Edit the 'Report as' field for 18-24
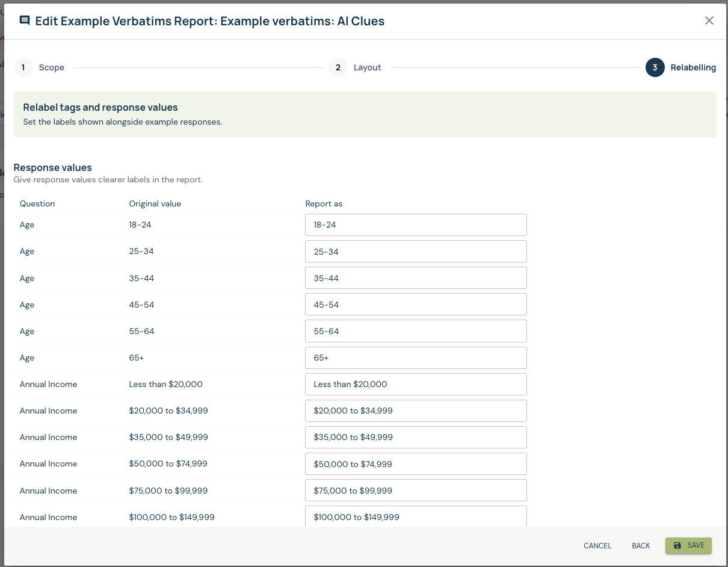This screenshot has width=728, height=567. (416, 225)
